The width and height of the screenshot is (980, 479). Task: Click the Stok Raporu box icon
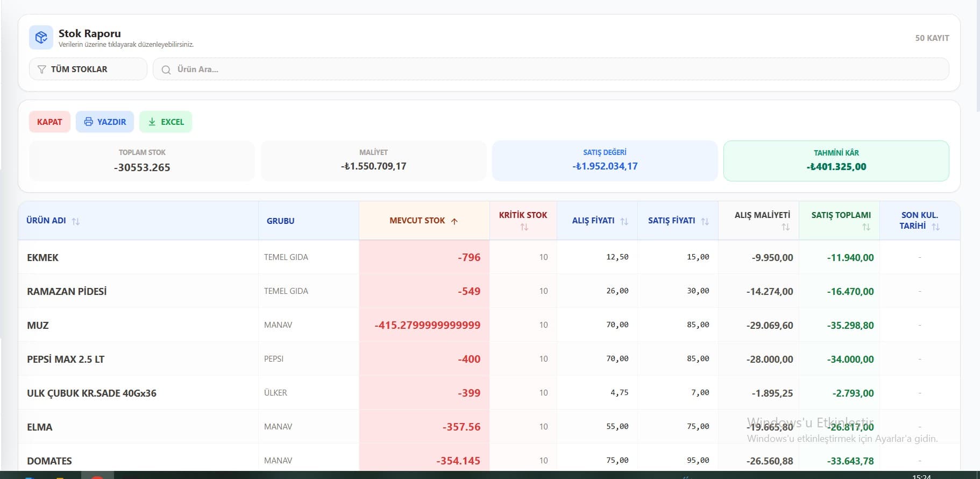(x=41, y=37)
